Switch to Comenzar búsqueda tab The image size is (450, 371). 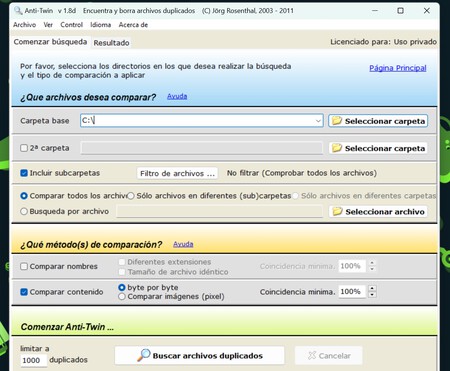pyautogui.click(x=50, y=42)
